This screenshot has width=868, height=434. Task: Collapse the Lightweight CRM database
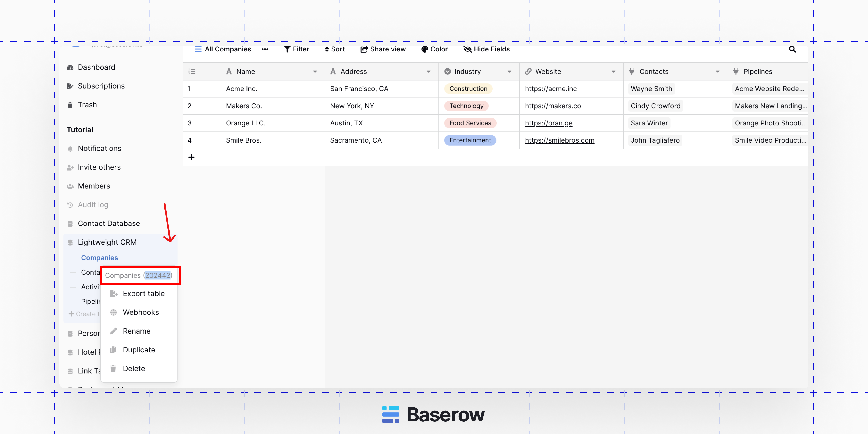[x=107, y=242]
